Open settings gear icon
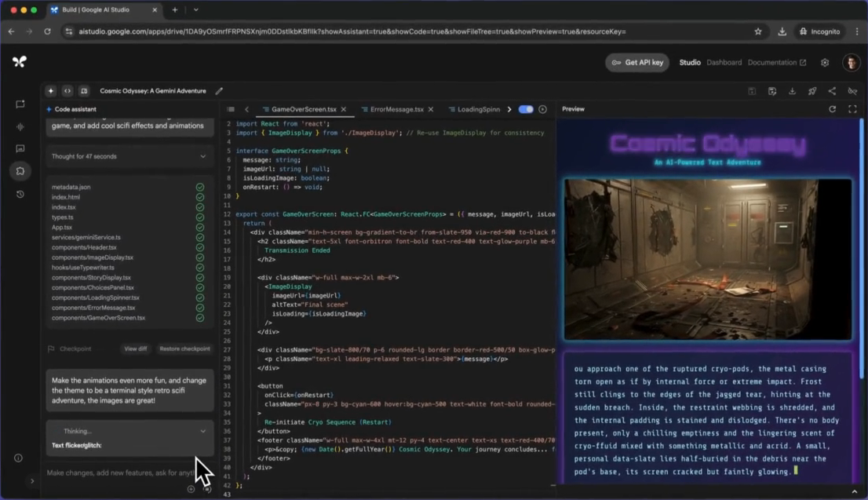 tap(825, 63)
